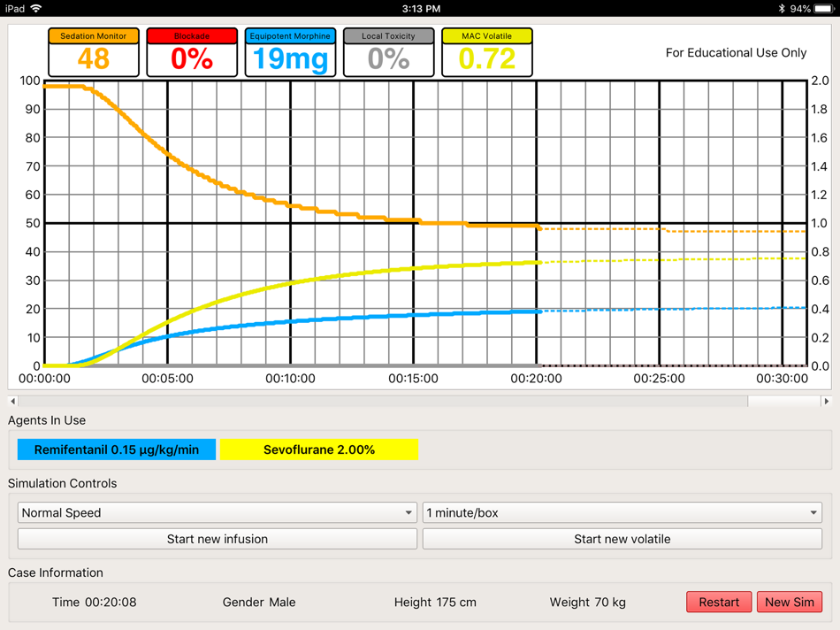Screen dimensions: 840x630
Task: Click the 00:25:00 time axis label
Action: (x=659, y=379)
